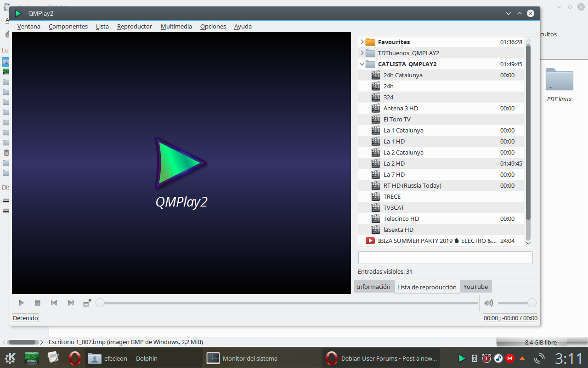Click the CATLISTA_QMPLAY2 folder icon
The width and height of the screenshot is (588, 368).
pos(370,64)
